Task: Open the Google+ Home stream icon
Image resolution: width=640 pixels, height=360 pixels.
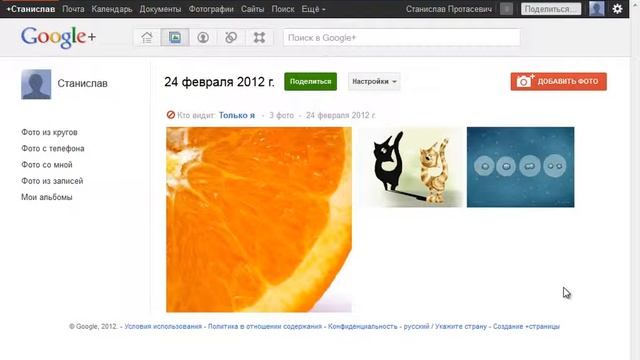Action: click(x=147, y=38)
